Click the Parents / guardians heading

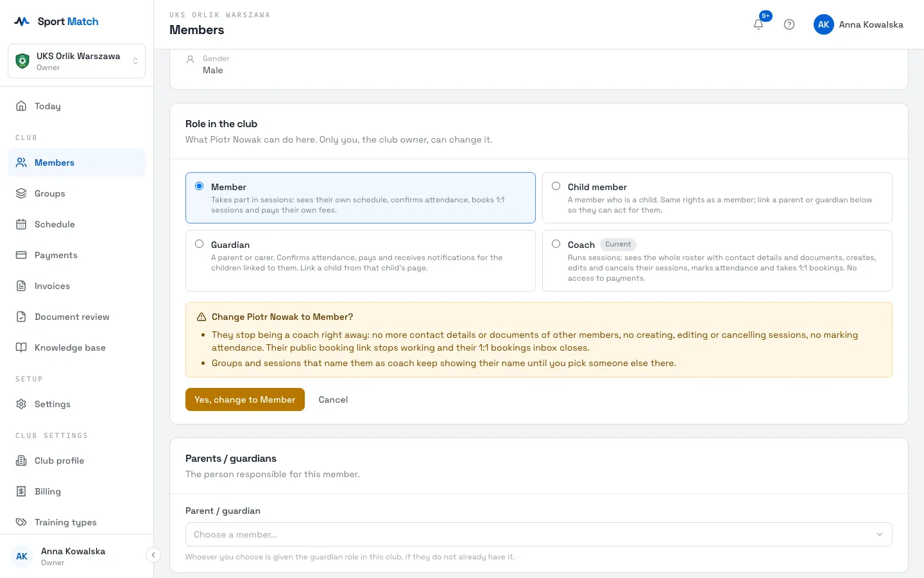click(x=231, y=459)
